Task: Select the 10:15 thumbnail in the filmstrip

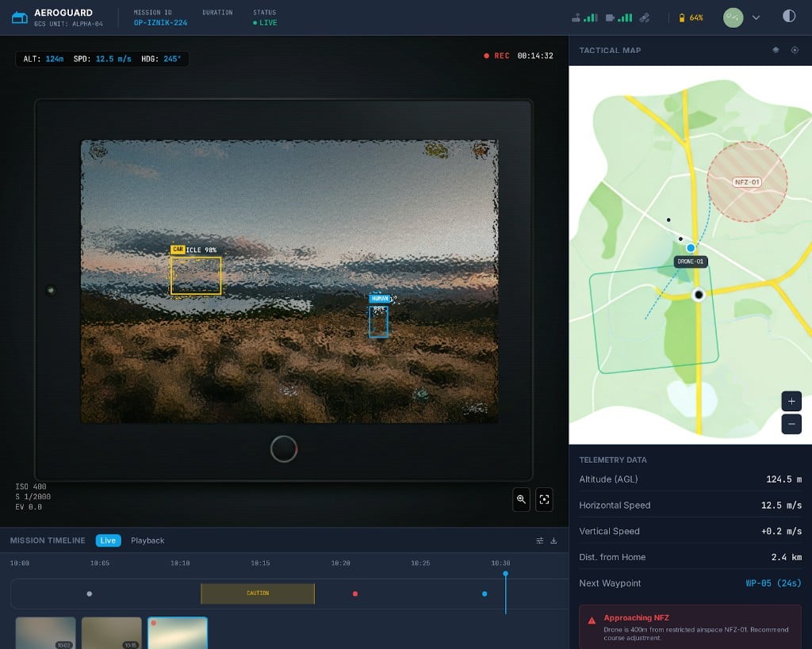Action: (111, 632)
